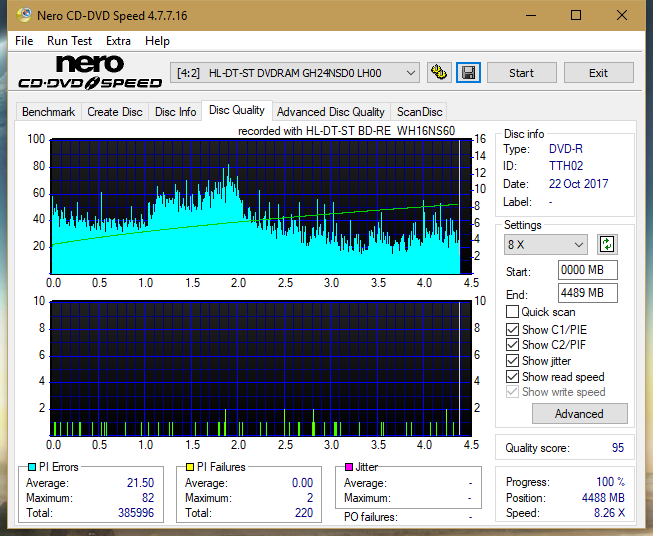Open the 8 X speed dropdown

click(x=546, y=244)
